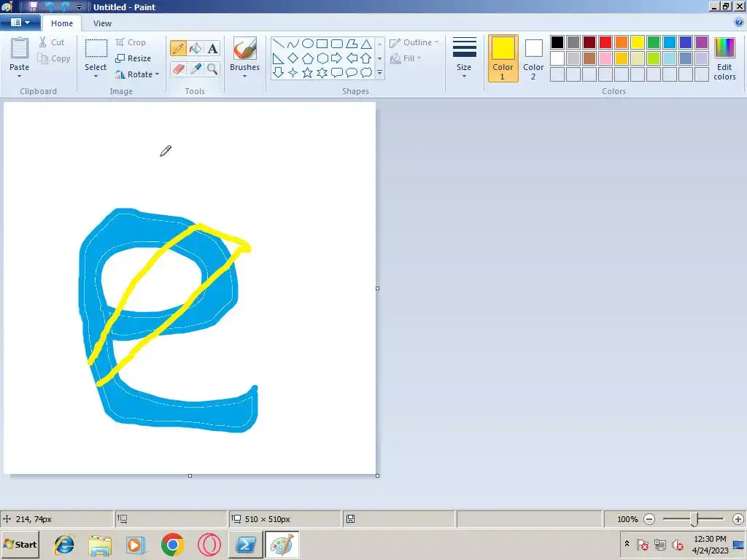This screenshot has height=560, width=747.
Task: Choose the Left arrow shape
Action: [352, 58]
